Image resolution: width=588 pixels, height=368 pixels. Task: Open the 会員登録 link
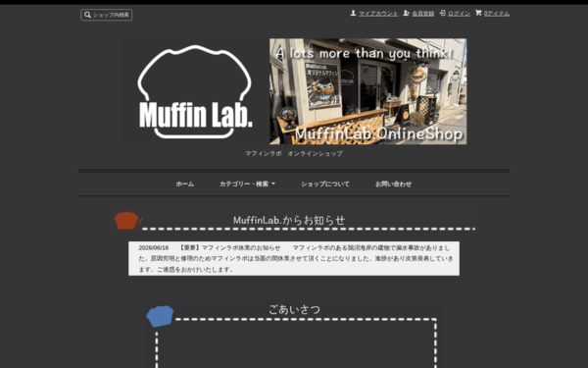pos(423,14)
